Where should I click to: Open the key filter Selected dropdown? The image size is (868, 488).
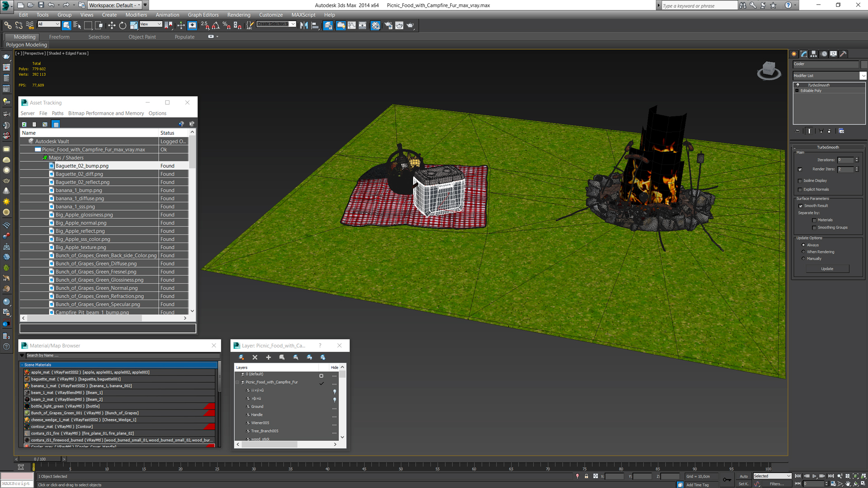click(x=772, y=476)
